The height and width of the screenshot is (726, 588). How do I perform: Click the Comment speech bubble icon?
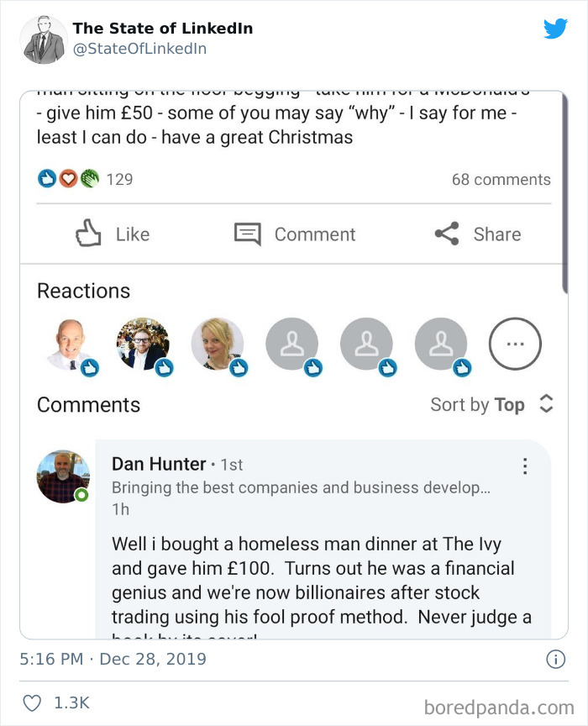248,234
